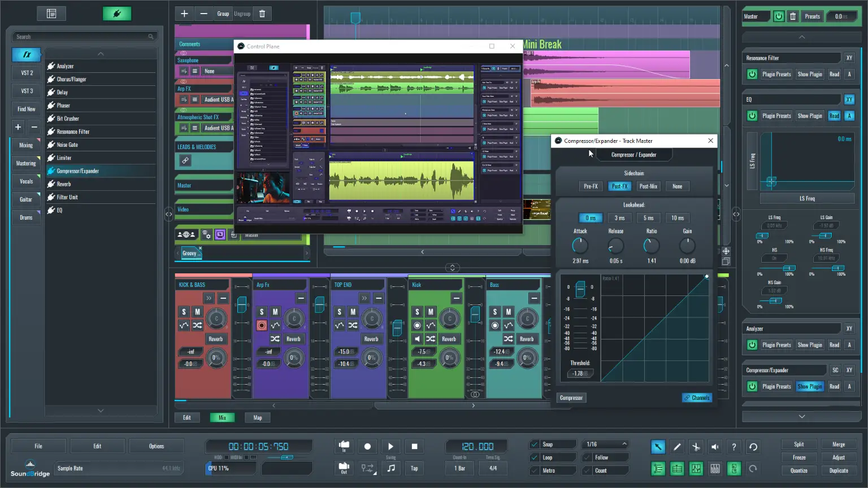This screenshot has width=868, height=488.
Task: Click the plus add track icon
Action: [x=184, y=14]
